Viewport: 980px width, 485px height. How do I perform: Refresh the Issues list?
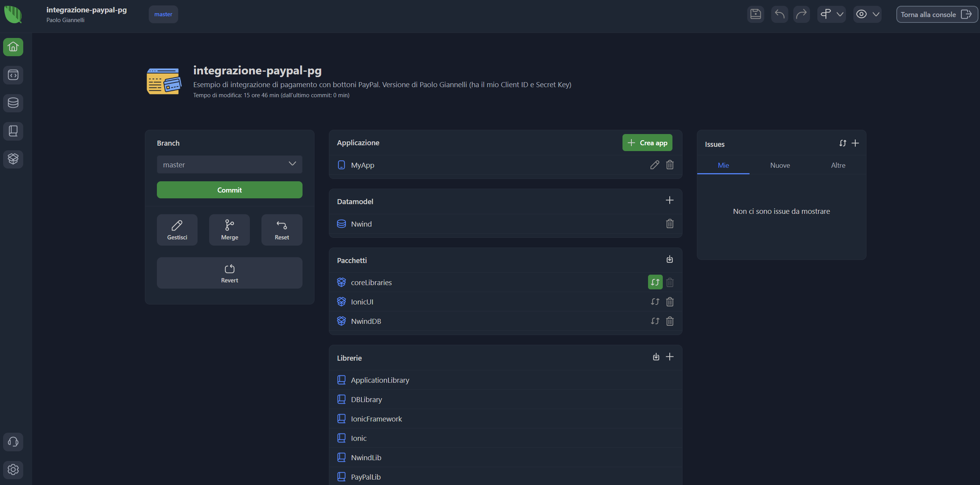[842, 143]
